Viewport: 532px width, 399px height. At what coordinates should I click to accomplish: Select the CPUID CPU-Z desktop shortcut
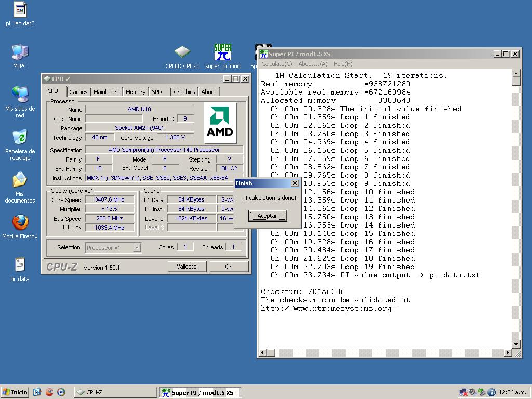[x=182, y=52]
